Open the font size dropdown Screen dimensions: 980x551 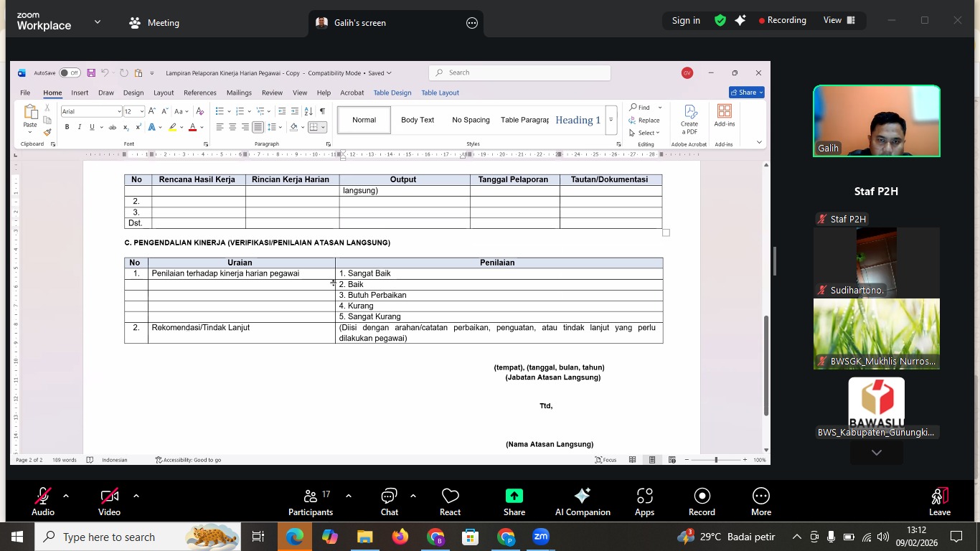click(x=141, y=111)
